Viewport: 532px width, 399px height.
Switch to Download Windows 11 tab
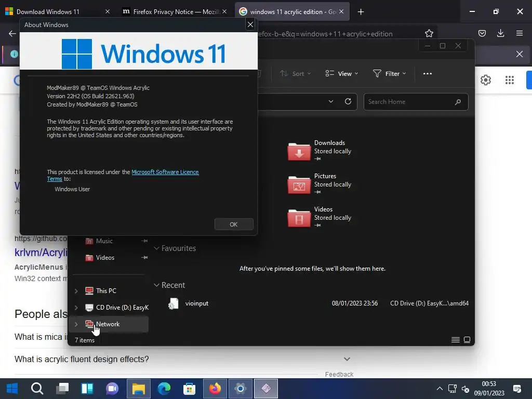tap(47, 11)
